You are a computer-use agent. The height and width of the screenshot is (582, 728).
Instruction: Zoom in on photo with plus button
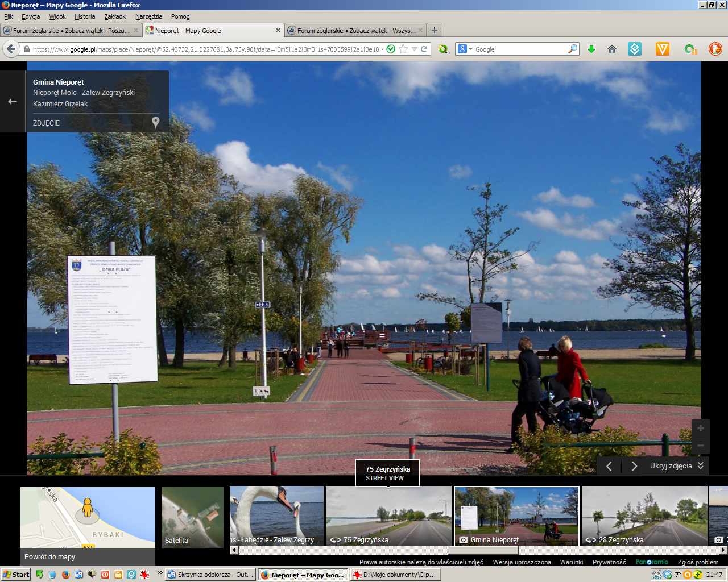[x=700, y=429]
